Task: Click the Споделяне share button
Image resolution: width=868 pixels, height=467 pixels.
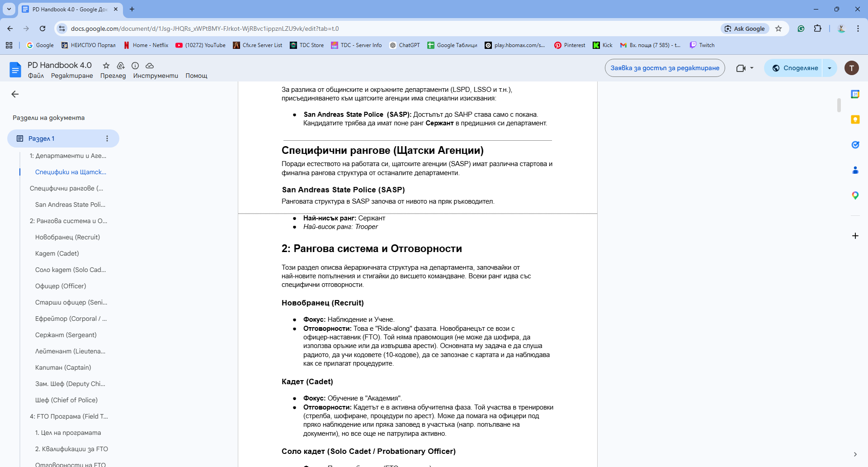Action: (793, 68)
